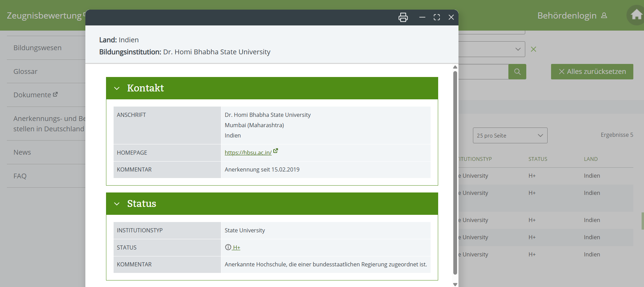Click the dialog vertical scrollbar thumb
Screen dimensions: 644x287
(455, 173)
